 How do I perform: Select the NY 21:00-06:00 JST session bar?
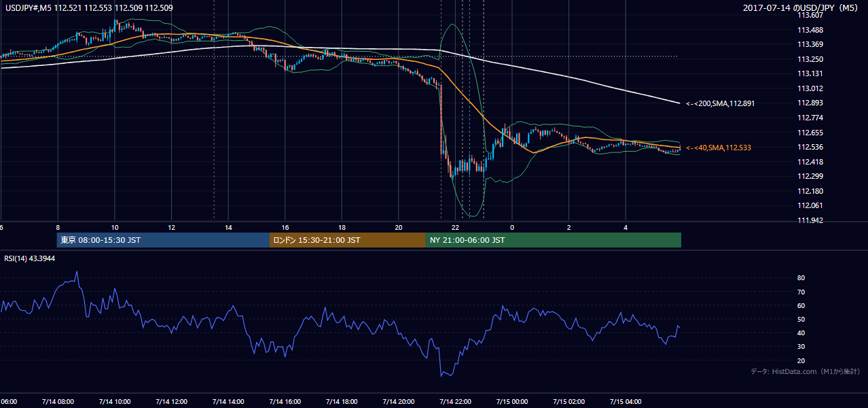[x=554, y=240]
